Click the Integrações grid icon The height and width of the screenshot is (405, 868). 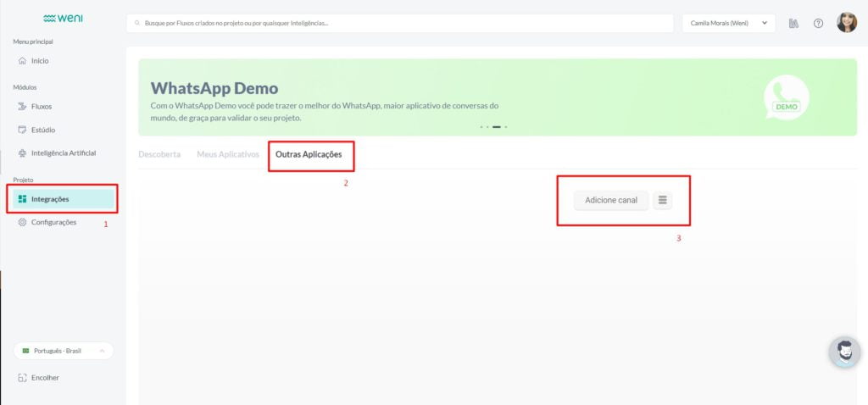tap(22, 199)
